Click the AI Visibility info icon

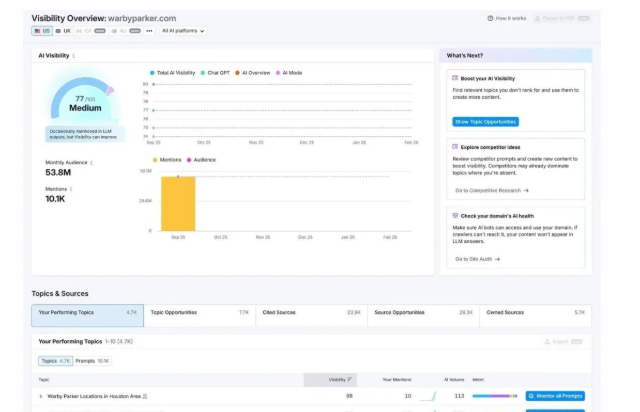73,55
